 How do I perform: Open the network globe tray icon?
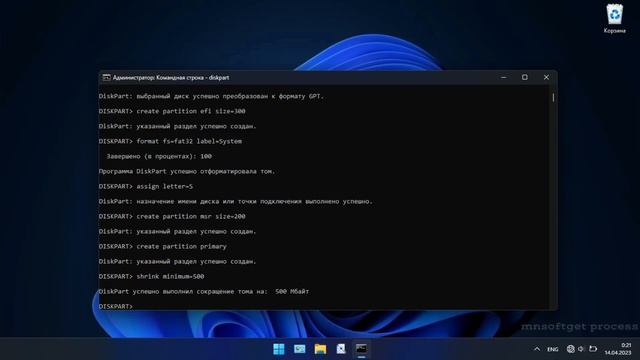[571, 349]
